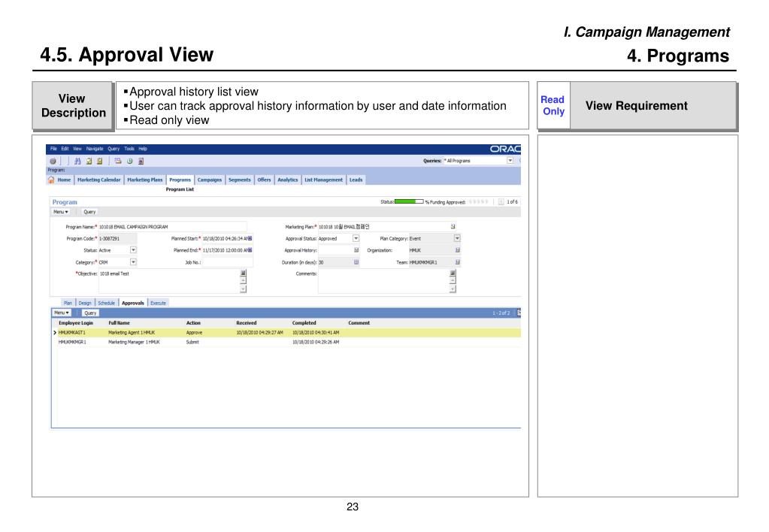Click the Approvals list corner toggle icon
Viewport: 769px width, 532px height.
tap(519, 313)
